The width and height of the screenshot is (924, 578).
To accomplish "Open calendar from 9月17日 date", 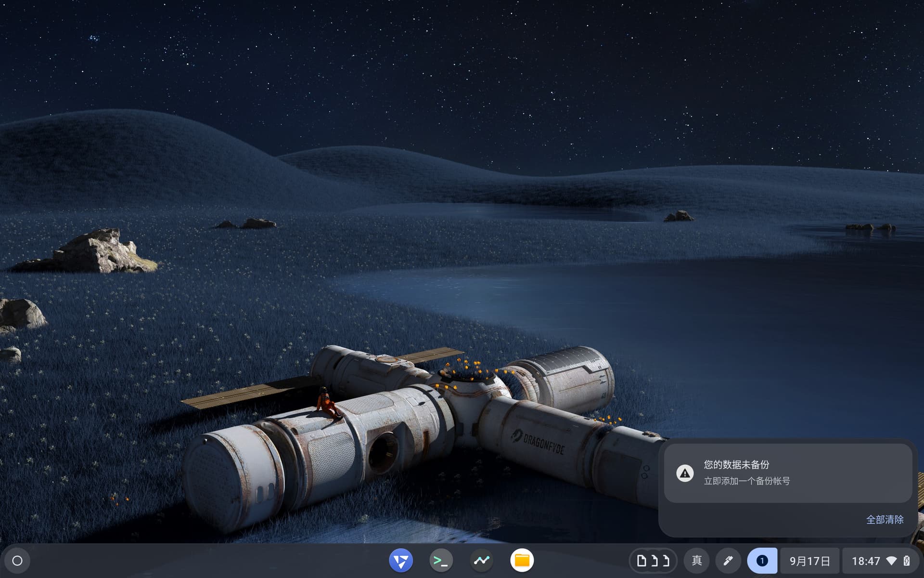I will (809, 561).
